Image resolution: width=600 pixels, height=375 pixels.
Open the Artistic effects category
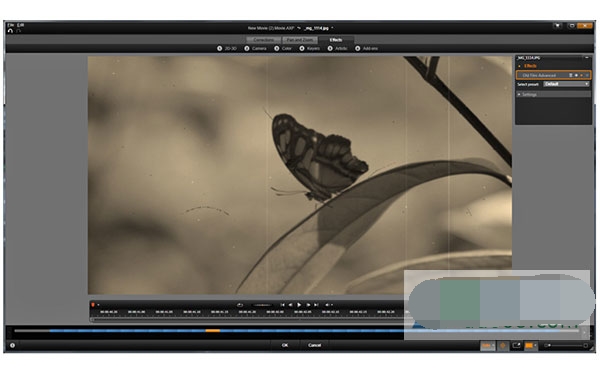click(x=338, y=49)
